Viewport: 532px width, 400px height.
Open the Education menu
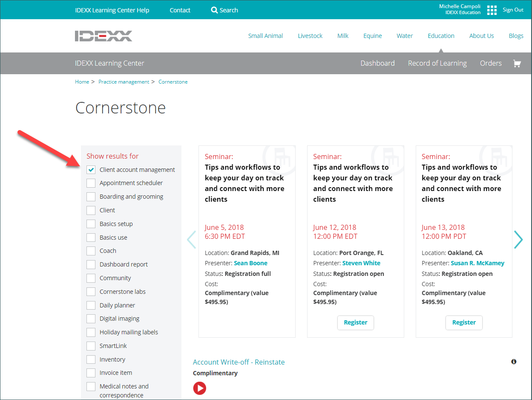click(x=441, y=36)
